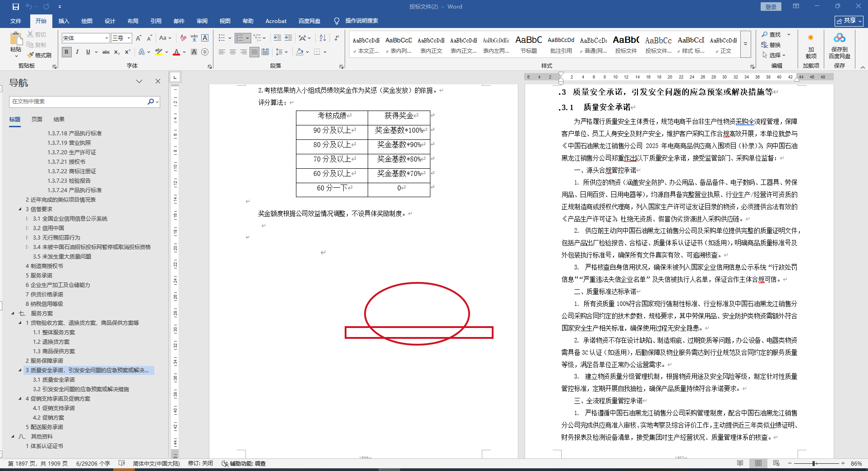
Task: Toggle show/hide paragraph marks
Action: (x=337, y=38)
